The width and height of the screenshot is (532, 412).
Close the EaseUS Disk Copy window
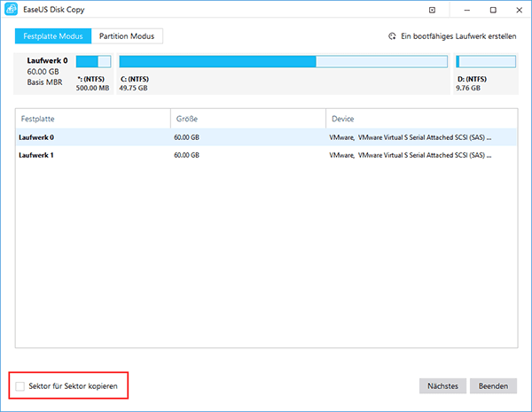[519, 10]
